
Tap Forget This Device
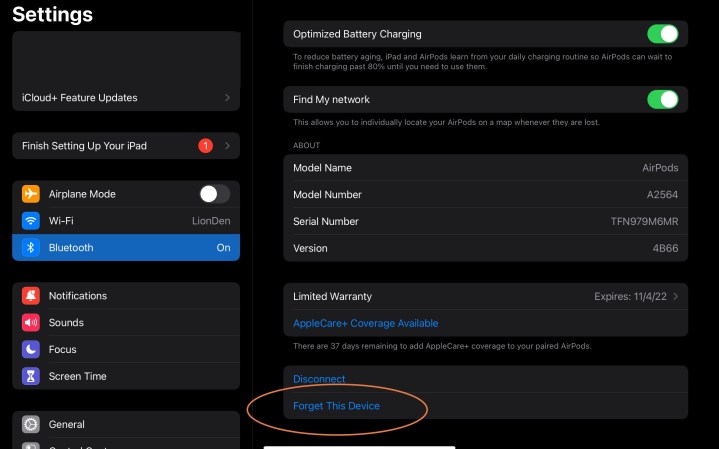(x=336, y=406)
